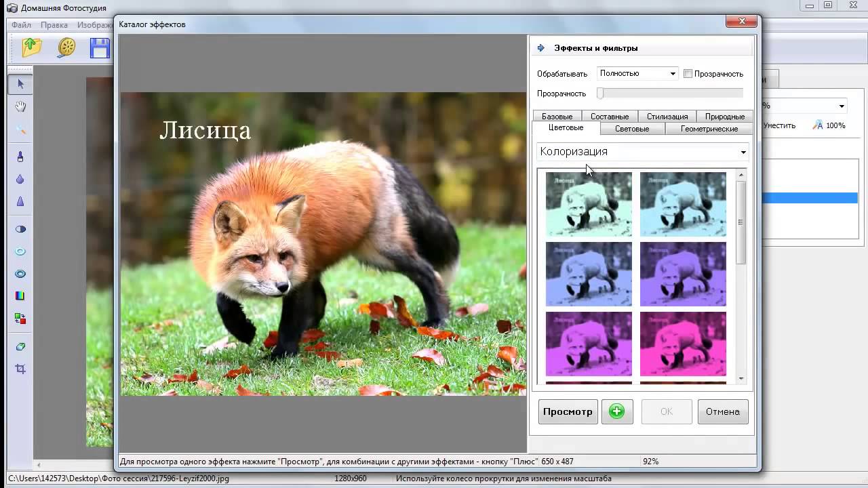The width and height of the screenshot is (868, 488).
Task: Select the brush tool in left toolbar
Action: pos(20,157)
